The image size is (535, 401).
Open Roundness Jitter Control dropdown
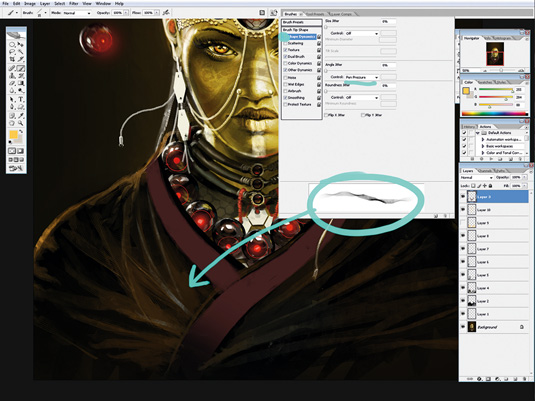tap(362, 97)
